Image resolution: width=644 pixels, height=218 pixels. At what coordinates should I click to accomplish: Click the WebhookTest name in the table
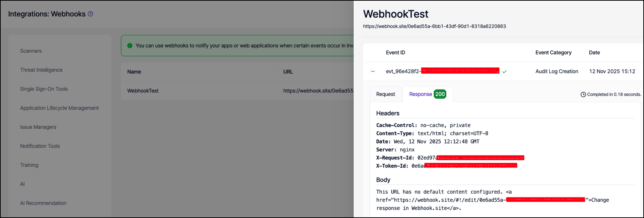[x=143, y=91]
